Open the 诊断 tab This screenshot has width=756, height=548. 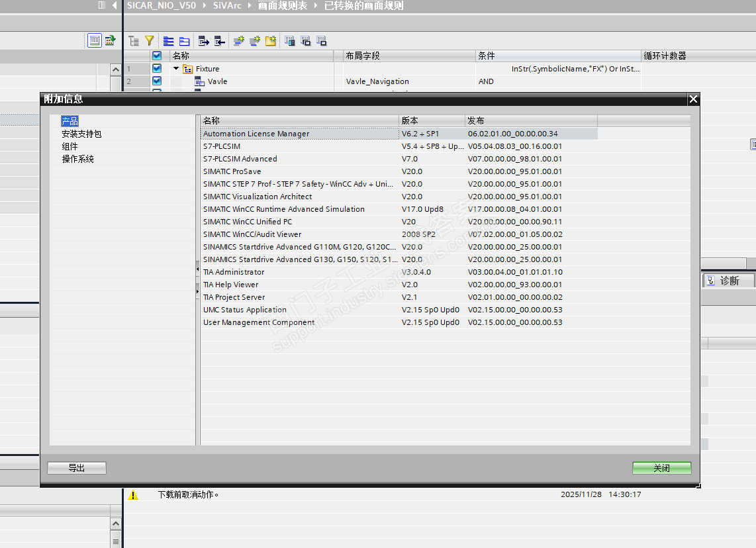tap(728, 281)
